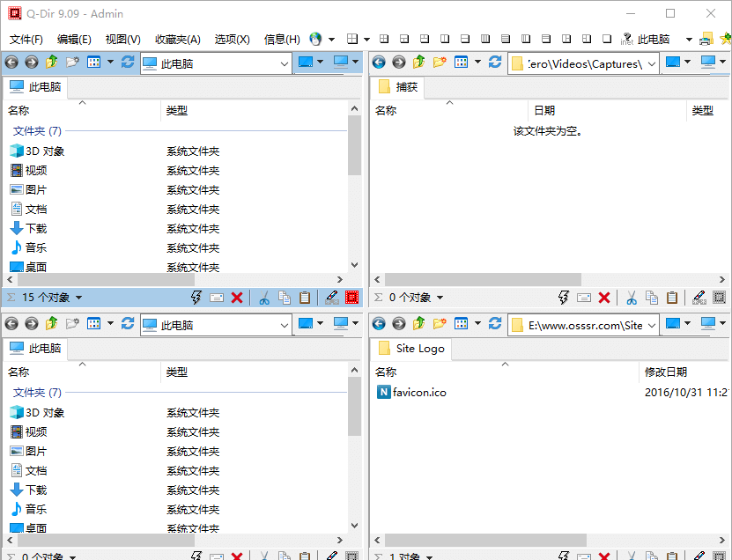This screenshot has width=732, height=560.
Task: Sort by 修改日期 column in Site Logo pane
Action: coord(684,372)
